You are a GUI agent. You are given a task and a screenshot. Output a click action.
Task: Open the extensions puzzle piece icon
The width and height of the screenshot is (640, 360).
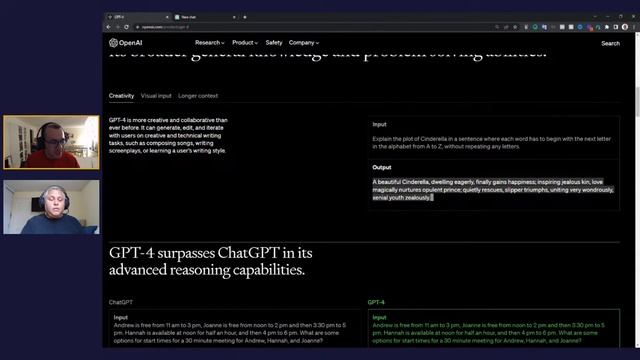[x=607, y=27]
